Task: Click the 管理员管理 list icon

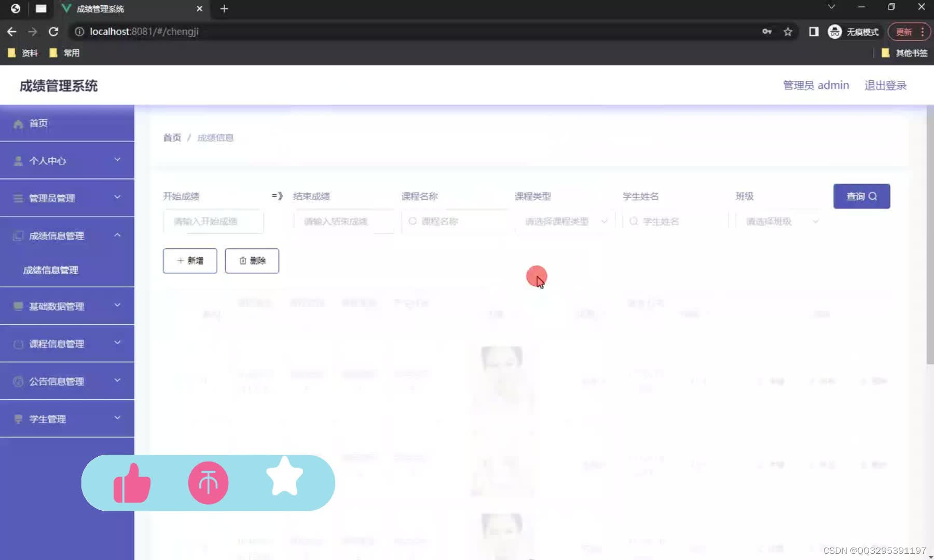Action: [17, 198]
